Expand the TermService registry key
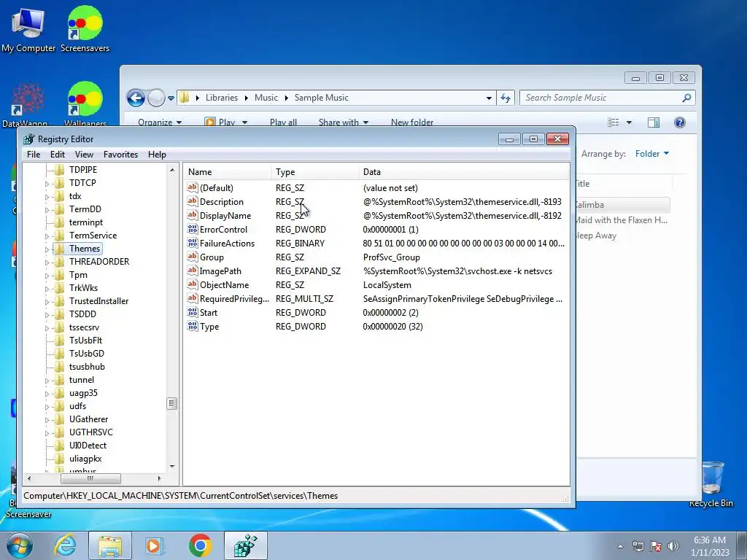This screenshot has width=747, height=560. pyautogui.click(x=47, y=236)
